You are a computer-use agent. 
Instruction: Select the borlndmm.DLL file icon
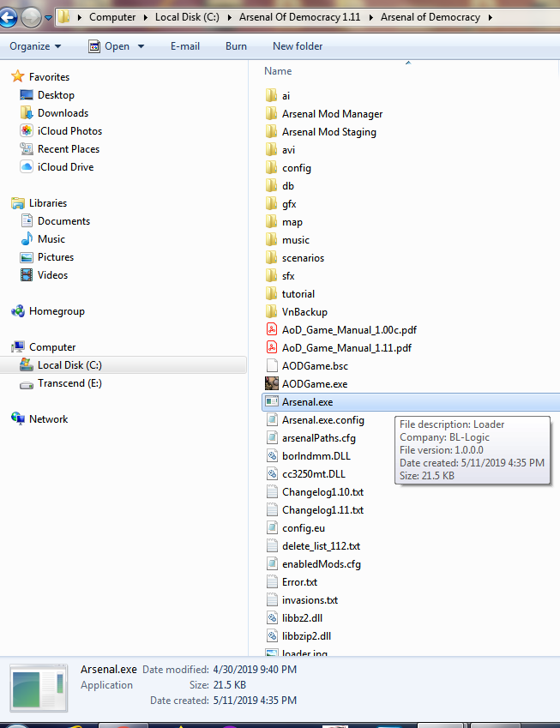click(x=272, y=456)
